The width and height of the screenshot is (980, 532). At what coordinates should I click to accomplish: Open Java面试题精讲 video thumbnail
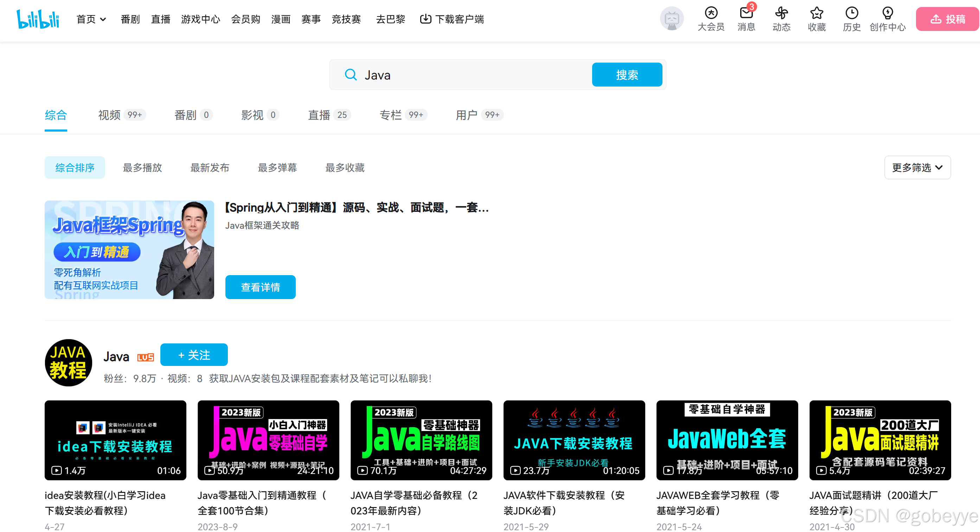click(x=880, y=440)
